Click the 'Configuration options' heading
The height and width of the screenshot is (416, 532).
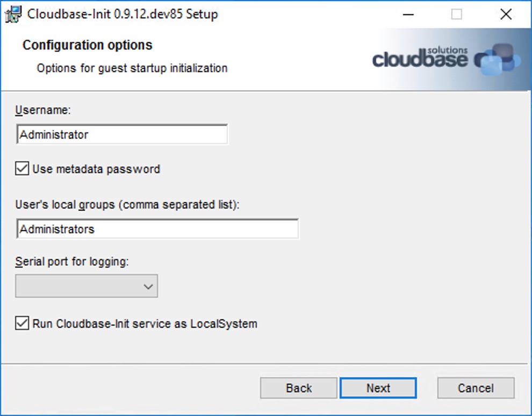pyautogui.click(x=87, y=45)
